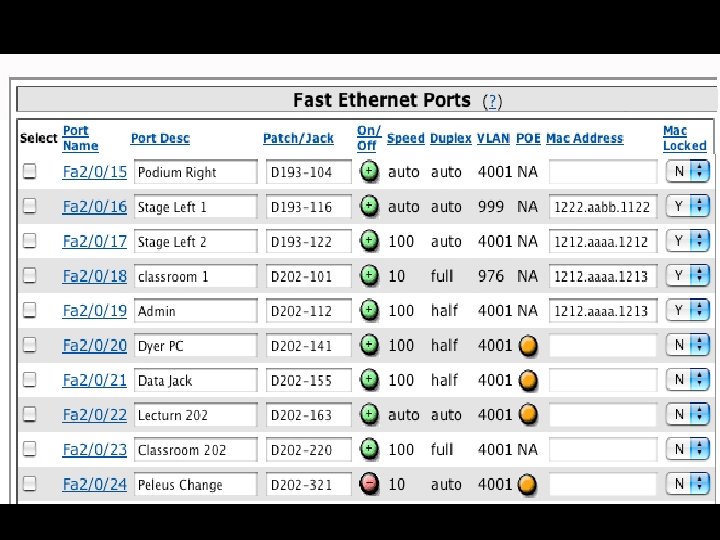Screen dimensions: 720x540
Task: Click red Off icon for Fa2/0/24
Action: click(369, 484)
